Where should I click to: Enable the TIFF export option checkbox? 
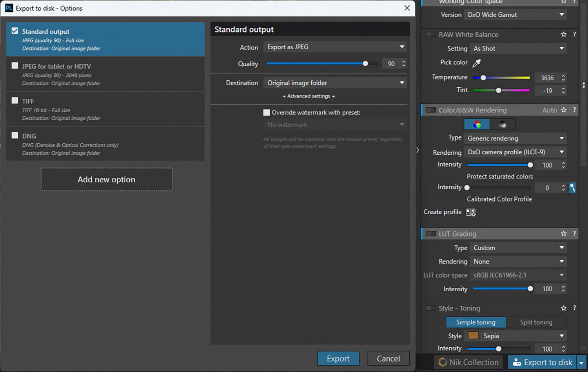15,101
